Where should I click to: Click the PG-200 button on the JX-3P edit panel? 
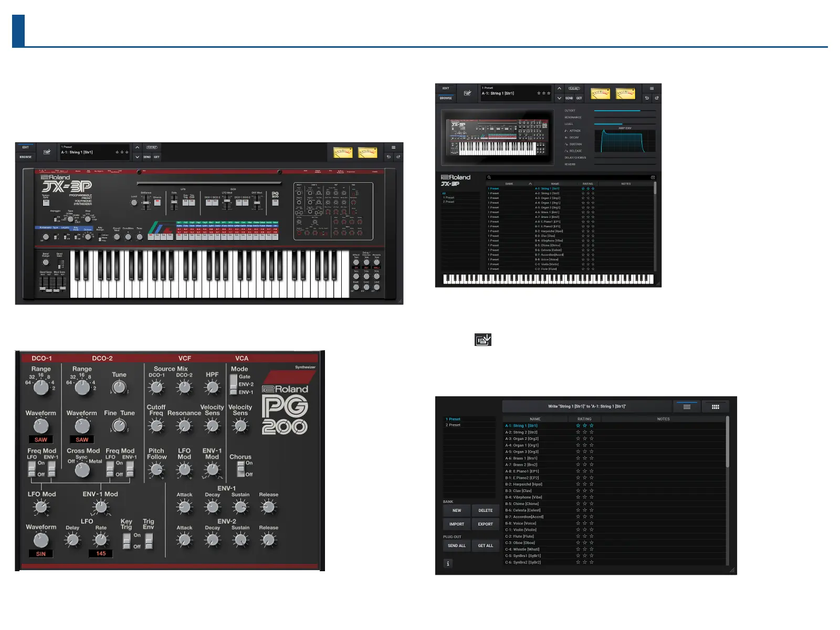(275, 202)
